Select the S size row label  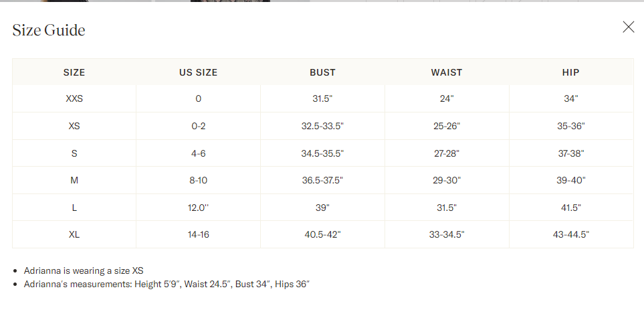click(74, 153)
